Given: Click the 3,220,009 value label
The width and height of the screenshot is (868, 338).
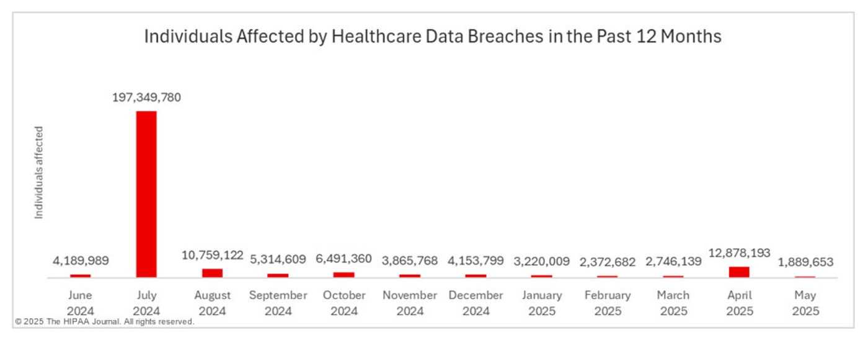Looking at the screenshot, I should point(541,261).
